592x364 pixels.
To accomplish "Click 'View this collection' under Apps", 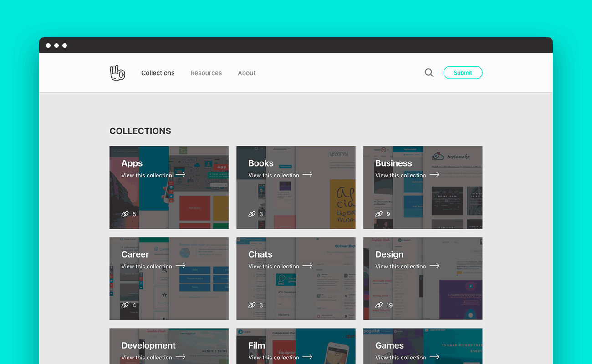I will coord(147,175).
